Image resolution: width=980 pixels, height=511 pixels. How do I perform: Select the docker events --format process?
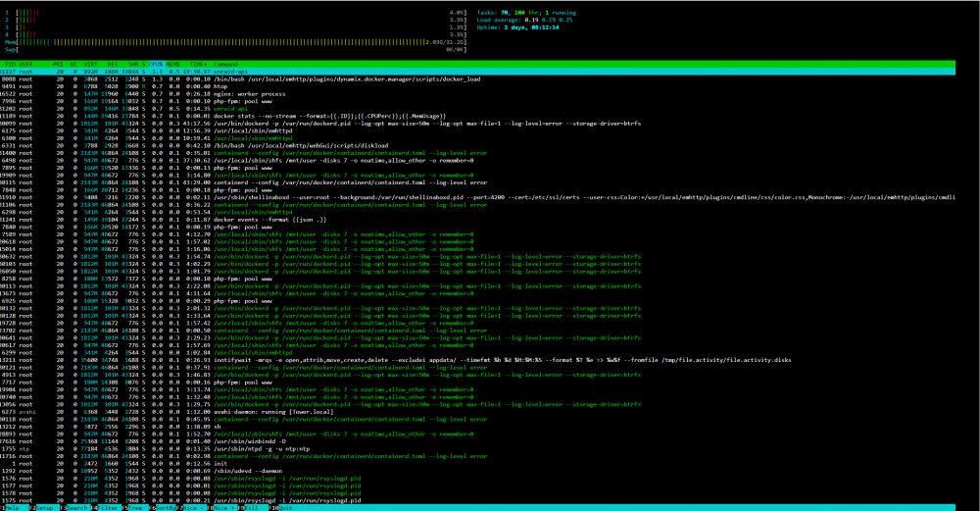point(477,220)
